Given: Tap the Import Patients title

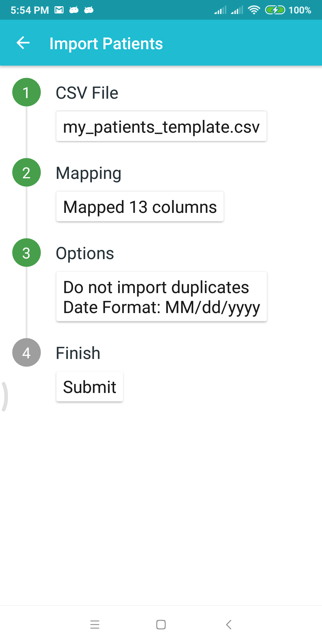Looking at the screenshot, I should (x=106, y=44).
